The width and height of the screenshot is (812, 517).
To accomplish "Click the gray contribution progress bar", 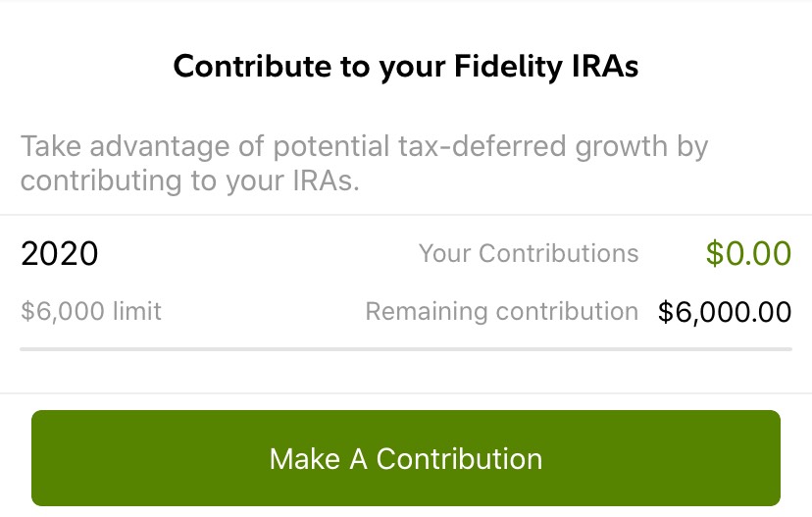I will click(406, 348).
